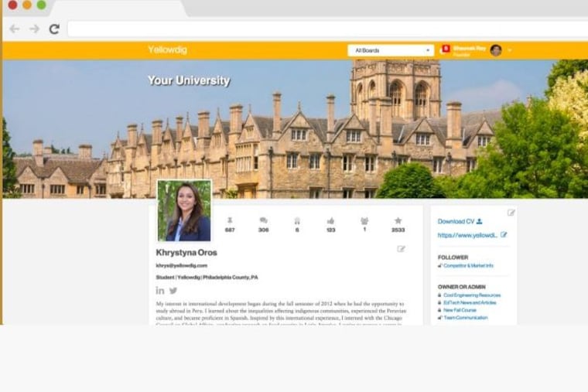This screenshot has height=392, width=588.
Task: Open the All Boards dropdown
Action: [391, 50]
